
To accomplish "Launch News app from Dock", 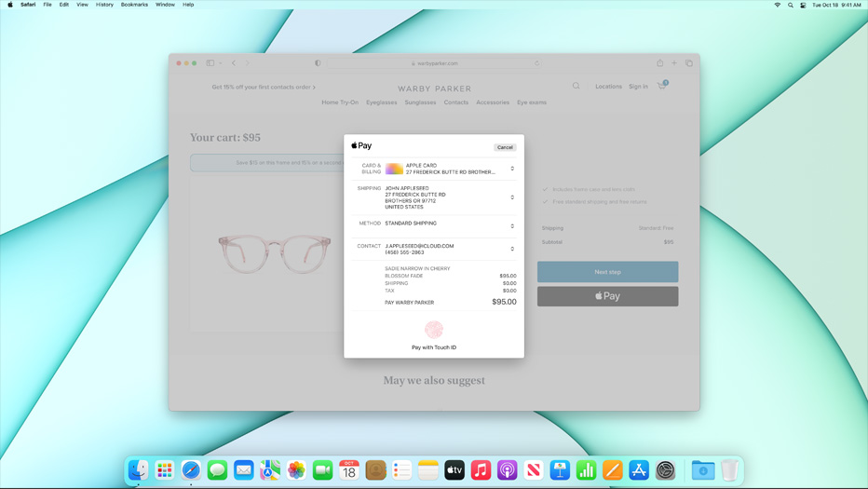I will pyautogui.click(x=534, y=470).
